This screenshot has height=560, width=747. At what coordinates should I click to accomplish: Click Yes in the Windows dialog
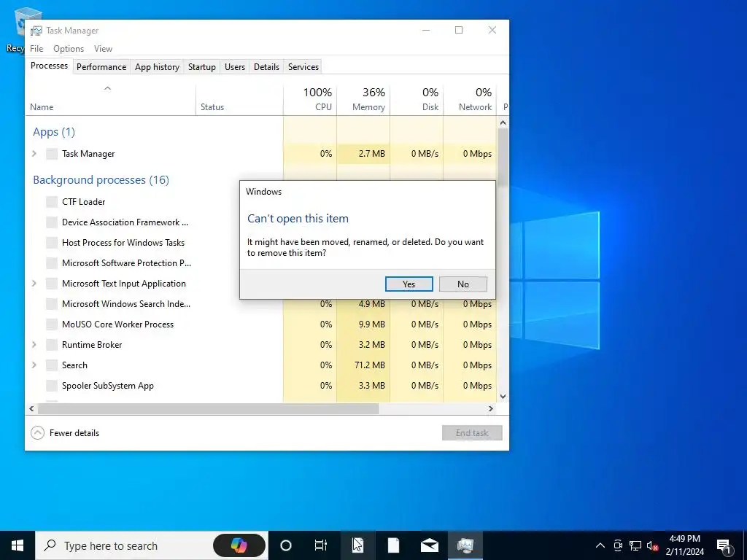(409, 284)
